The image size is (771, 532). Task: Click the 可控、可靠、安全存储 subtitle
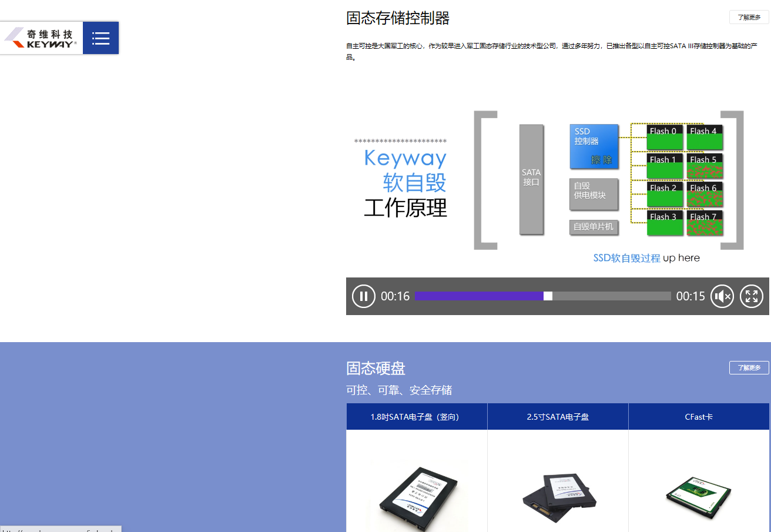[x=399, y=390]
